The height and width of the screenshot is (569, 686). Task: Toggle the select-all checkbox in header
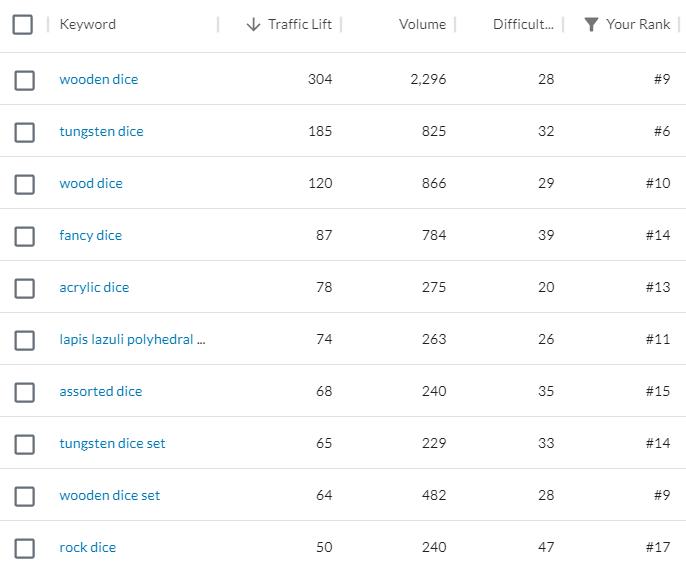tap(23, 24)
